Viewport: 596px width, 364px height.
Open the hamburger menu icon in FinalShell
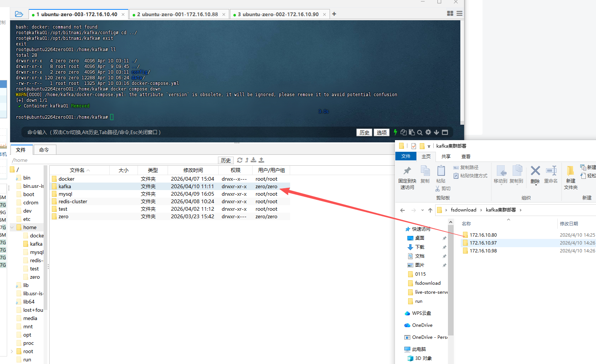(x=459, y=14)
